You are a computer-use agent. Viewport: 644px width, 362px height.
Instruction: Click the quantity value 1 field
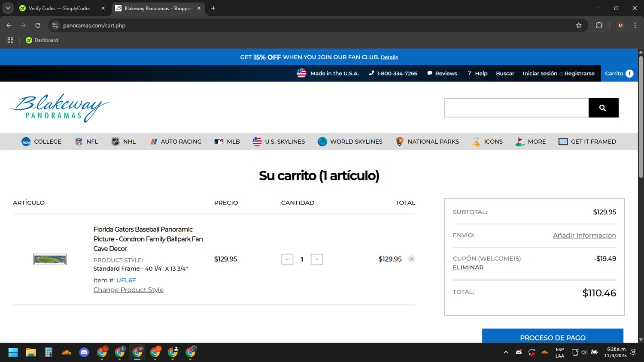tap(302, 259)
